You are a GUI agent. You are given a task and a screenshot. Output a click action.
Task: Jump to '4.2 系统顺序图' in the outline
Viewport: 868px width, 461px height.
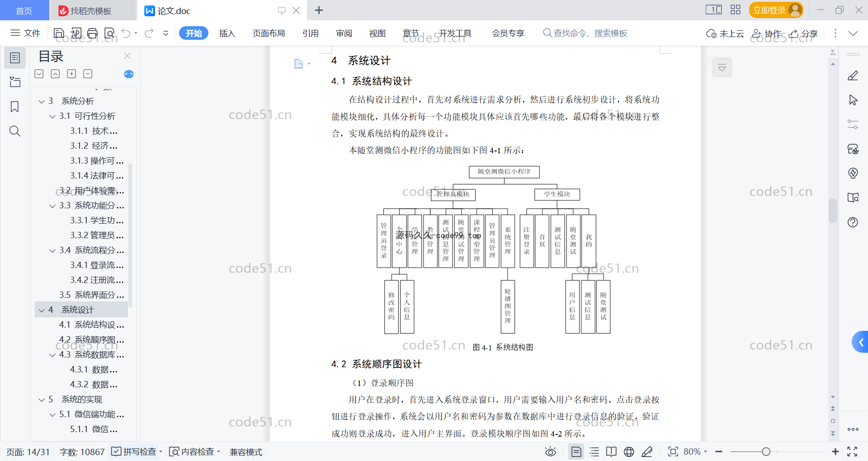[x=92, y=339]
